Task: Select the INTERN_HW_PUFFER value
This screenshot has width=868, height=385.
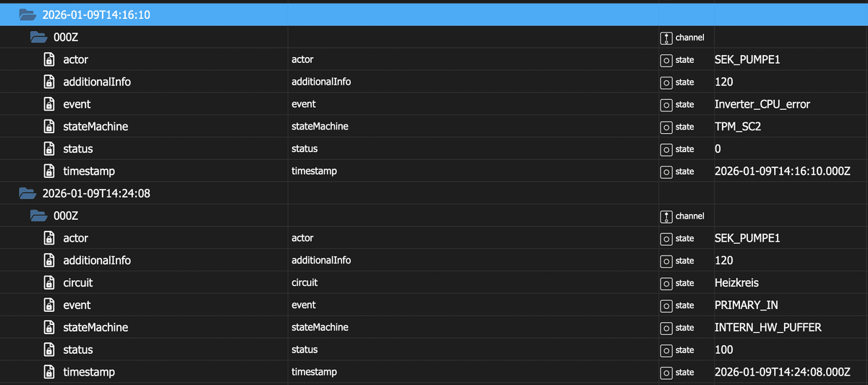Action: click(767, 328)
